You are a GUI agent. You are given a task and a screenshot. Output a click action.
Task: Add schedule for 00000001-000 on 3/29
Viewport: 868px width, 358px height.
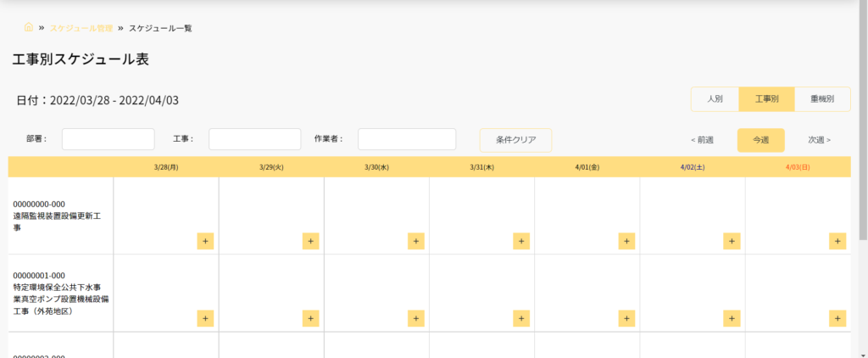coord(310,318)
